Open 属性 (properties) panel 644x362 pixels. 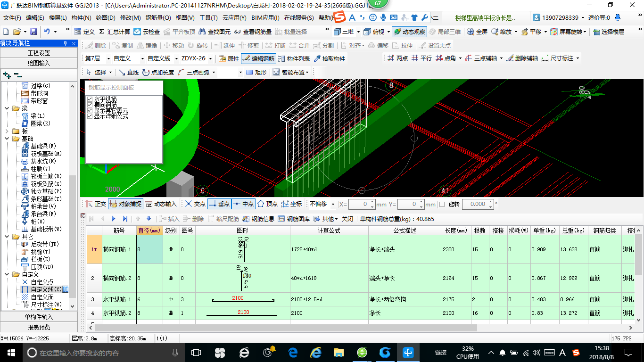point(229,58)
